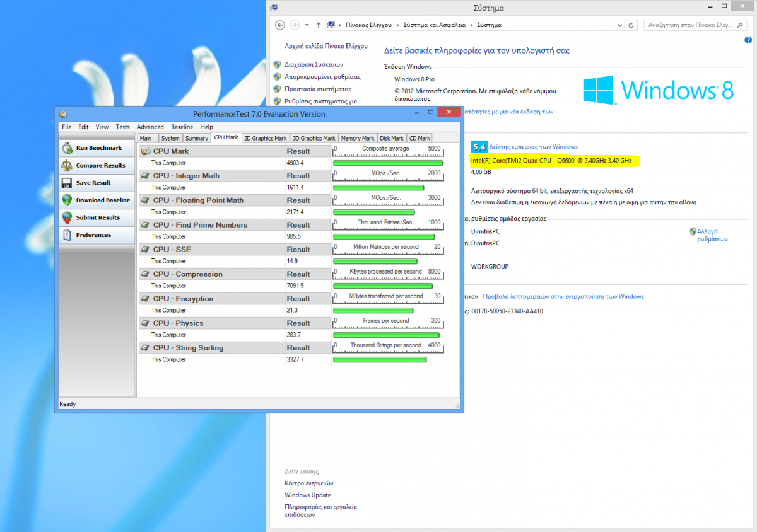
Task: Click the CPU Mark header icon
Action: 145,151
